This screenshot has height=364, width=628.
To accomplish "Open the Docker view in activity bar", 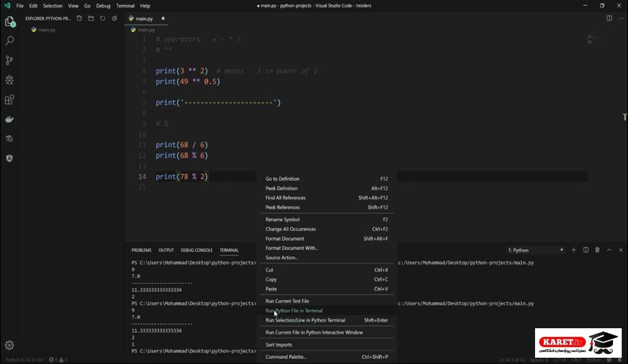I will tap(9, 119).
